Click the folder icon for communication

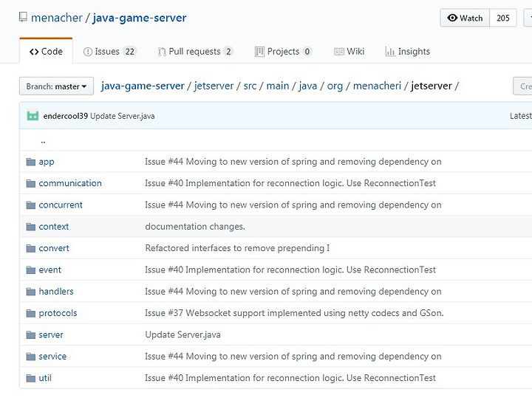(31, 183)
